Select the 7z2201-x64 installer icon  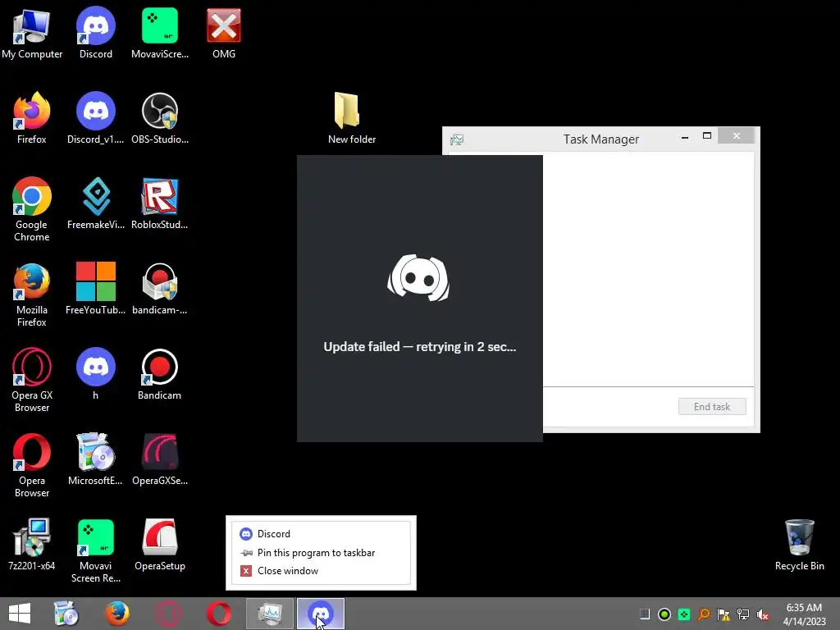(x=32, y=545)
